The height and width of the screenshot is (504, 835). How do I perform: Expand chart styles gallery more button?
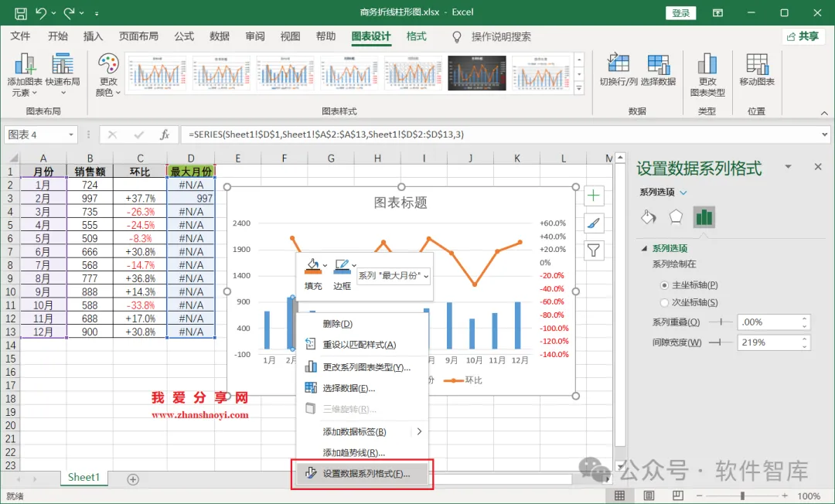click(x=579, y=89)
